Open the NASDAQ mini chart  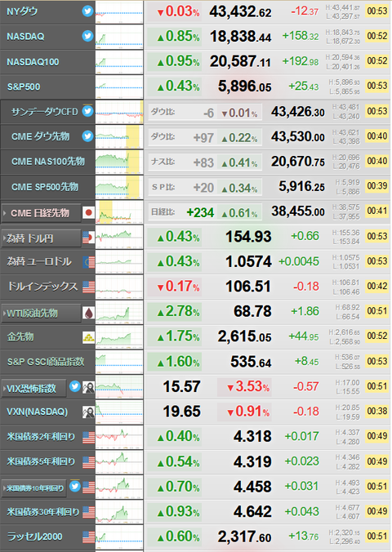click(x=119, y=37)
